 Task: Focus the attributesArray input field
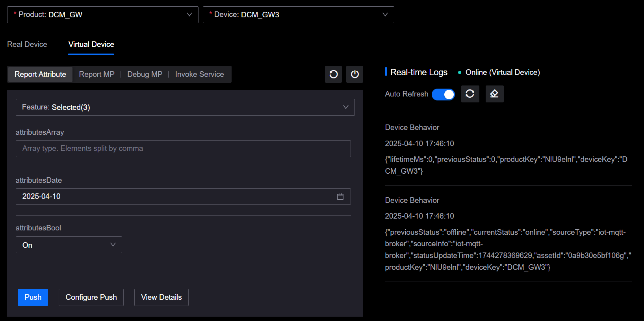[x=183, y=149]
